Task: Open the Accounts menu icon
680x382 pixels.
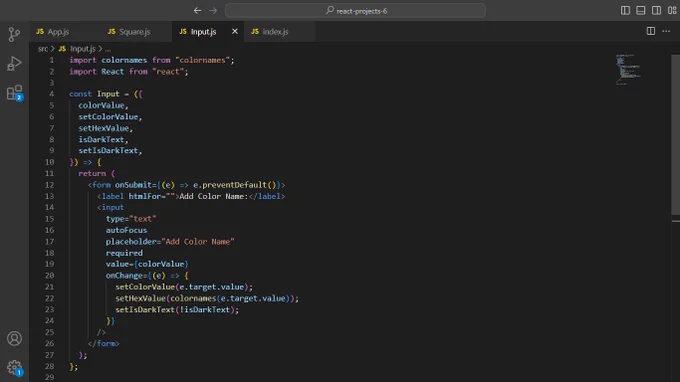Action: (14, 338)
